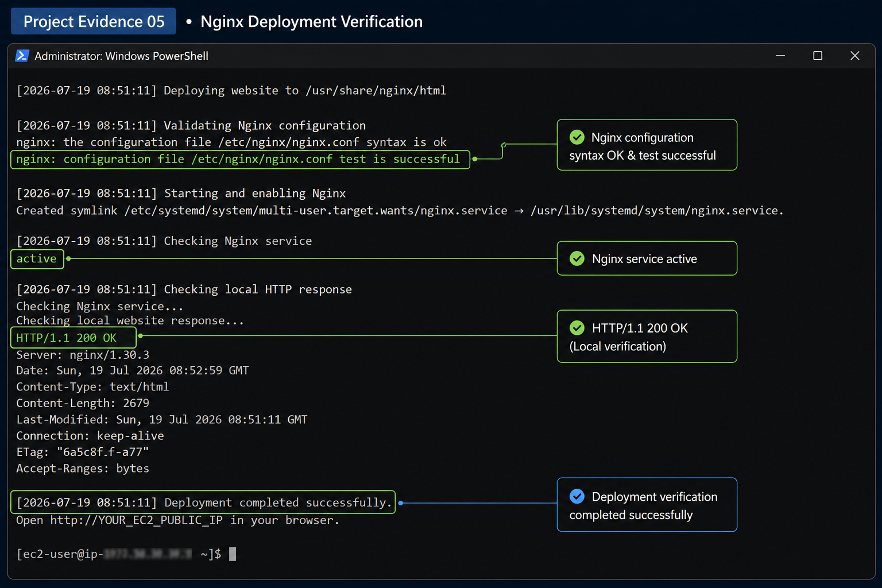Select the 'Content-Type: text/html' header line
This screenshot has height=588, width=882.
(92, 387)
